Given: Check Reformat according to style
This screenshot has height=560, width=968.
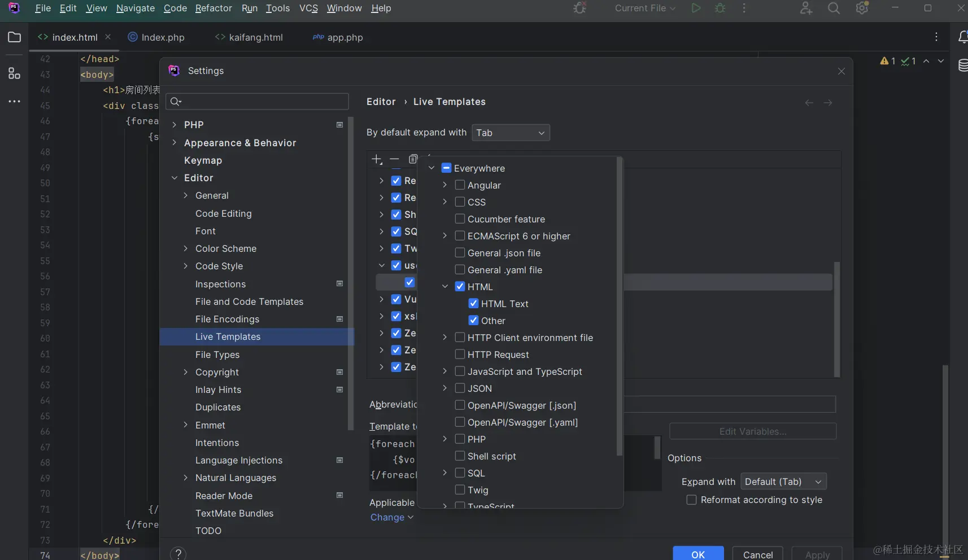Looking at the screenshot, I should (691, 500).
